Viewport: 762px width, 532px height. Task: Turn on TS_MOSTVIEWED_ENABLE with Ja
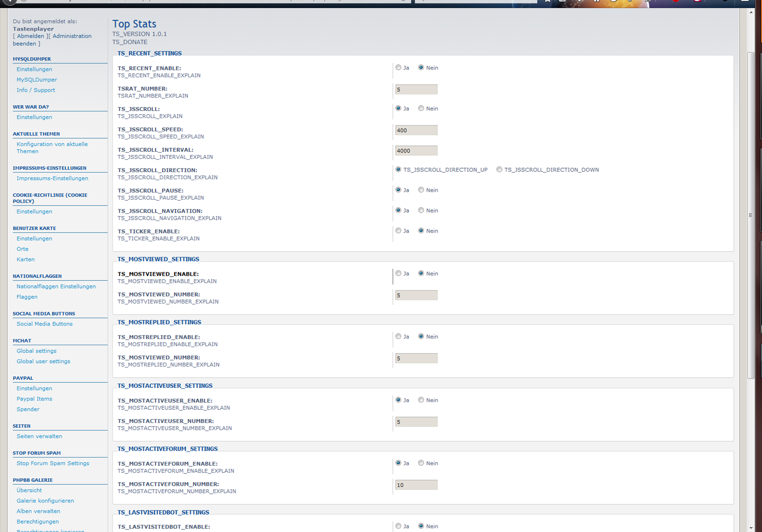[x=399, y=273]
